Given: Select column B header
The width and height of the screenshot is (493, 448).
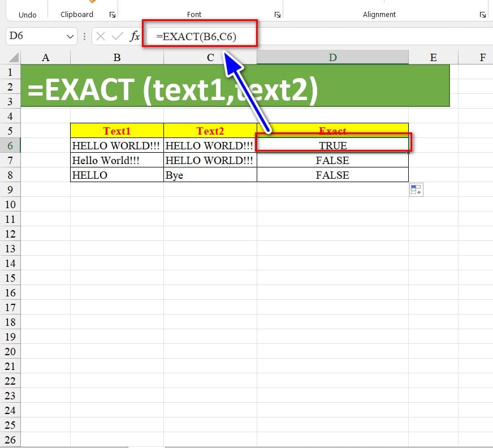Looking at the screenshot, I should tap(117, 57).
